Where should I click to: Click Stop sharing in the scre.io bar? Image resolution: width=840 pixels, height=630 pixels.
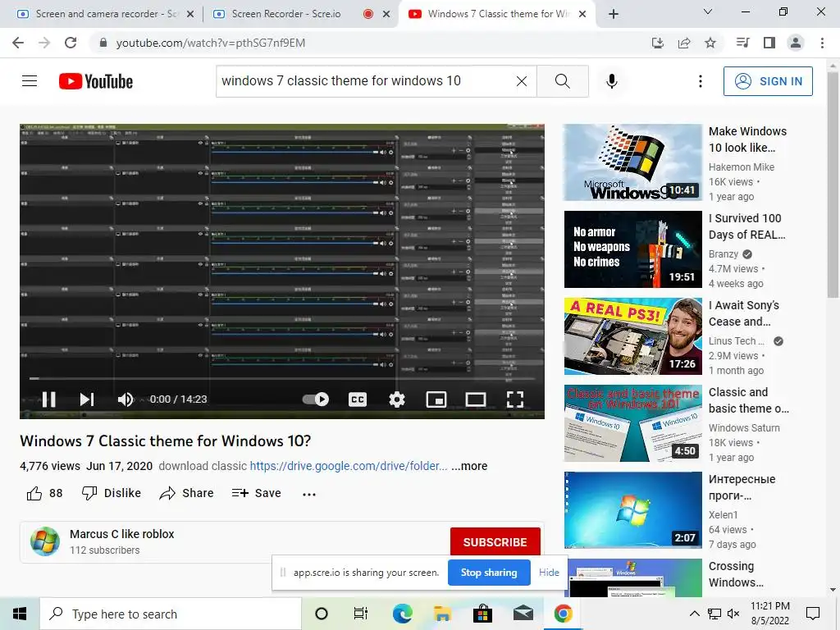[x=489, y=573]
